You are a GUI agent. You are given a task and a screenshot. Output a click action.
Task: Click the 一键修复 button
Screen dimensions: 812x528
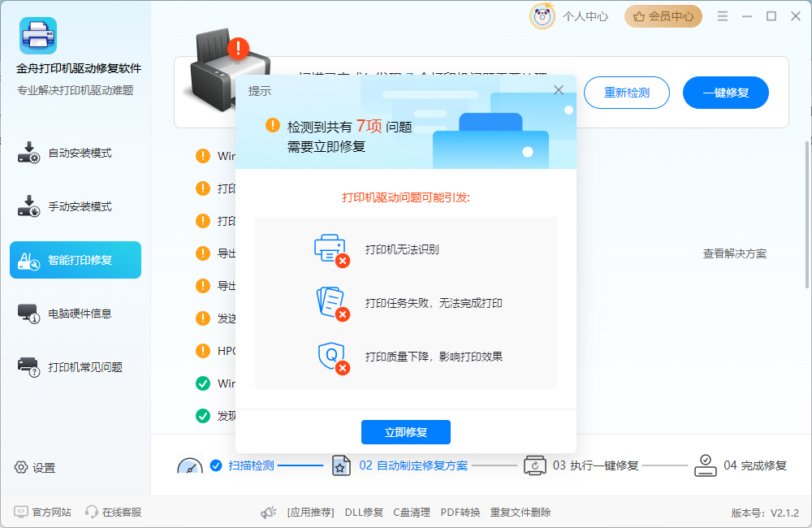[x=725, y=93]
